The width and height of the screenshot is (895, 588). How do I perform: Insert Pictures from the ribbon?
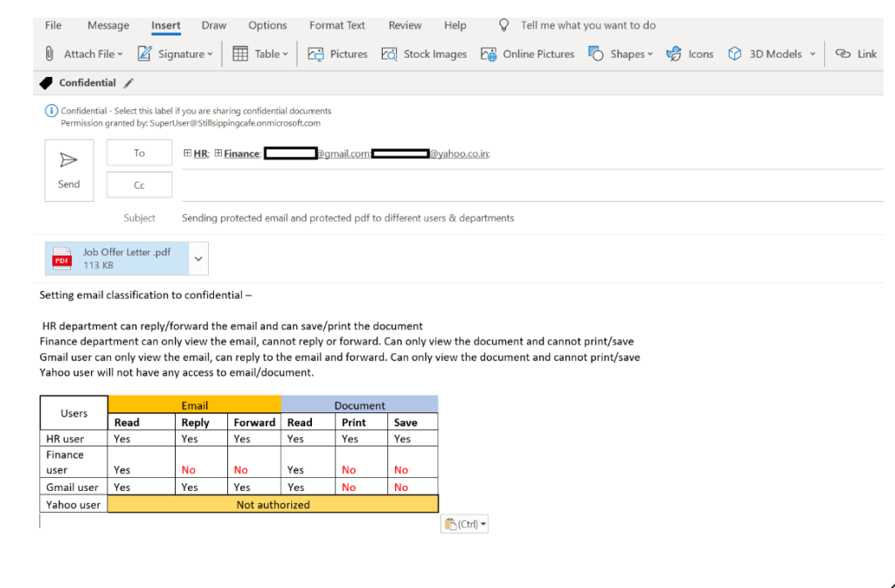coord(337,53)
